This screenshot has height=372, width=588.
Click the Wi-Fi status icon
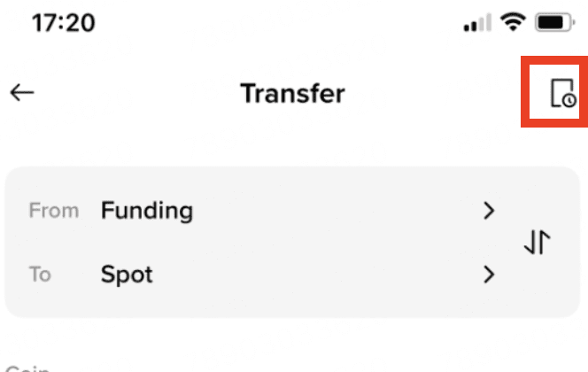(x=514, y=24)
